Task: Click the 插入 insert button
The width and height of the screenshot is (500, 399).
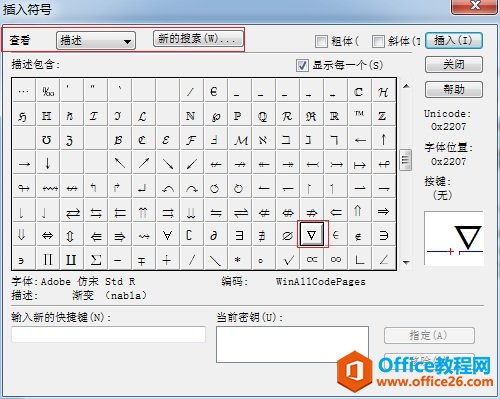Action: pos(454,41)
